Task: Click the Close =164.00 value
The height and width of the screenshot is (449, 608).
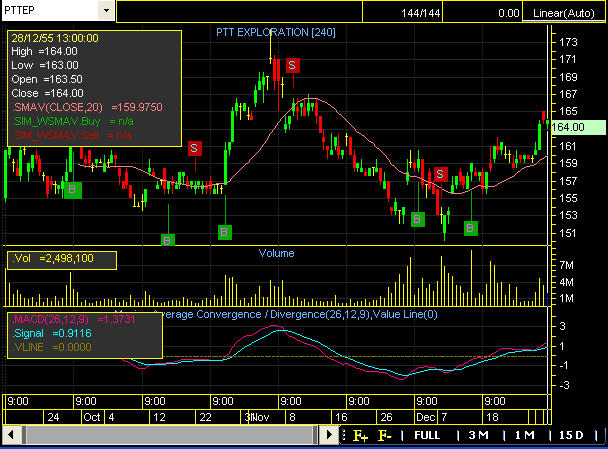Action: point(47,93)
